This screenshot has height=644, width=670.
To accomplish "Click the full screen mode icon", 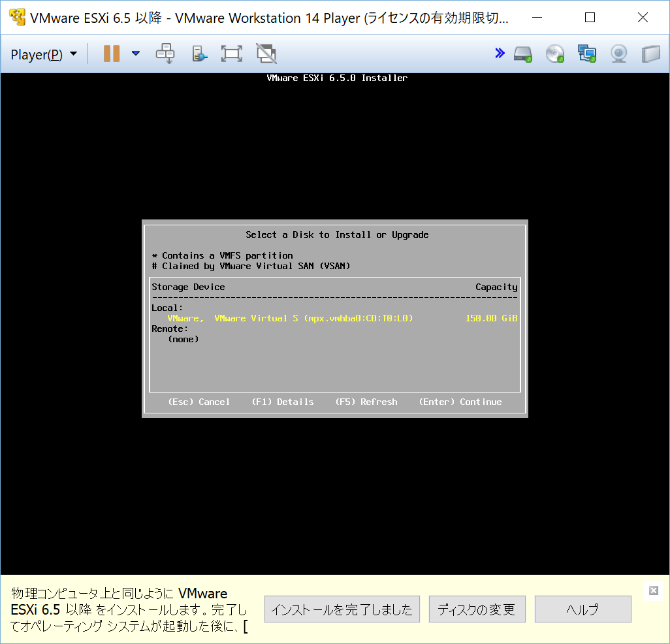I will click(231, 54).
